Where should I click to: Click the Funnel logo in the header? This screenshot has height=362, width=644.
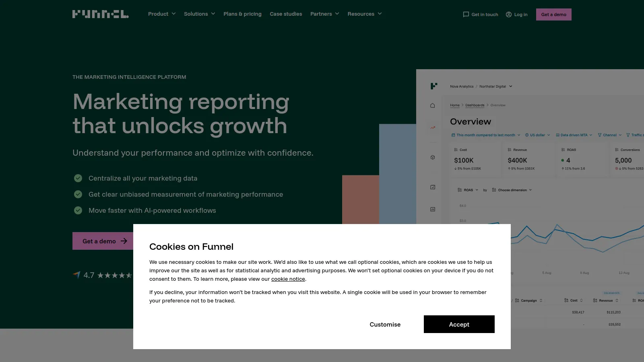point(100,14)
